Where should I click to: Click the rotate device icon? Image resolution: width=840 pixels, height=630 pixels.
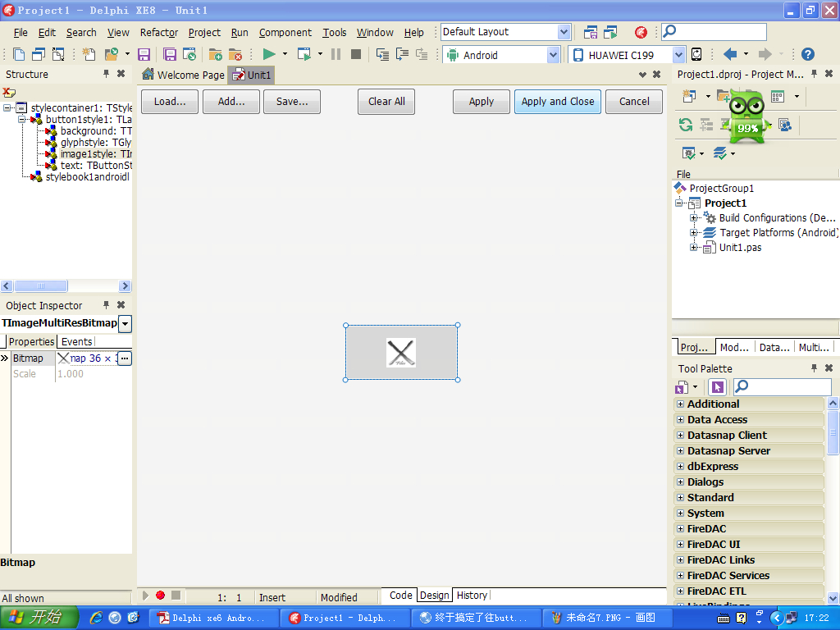coord(696,54)
